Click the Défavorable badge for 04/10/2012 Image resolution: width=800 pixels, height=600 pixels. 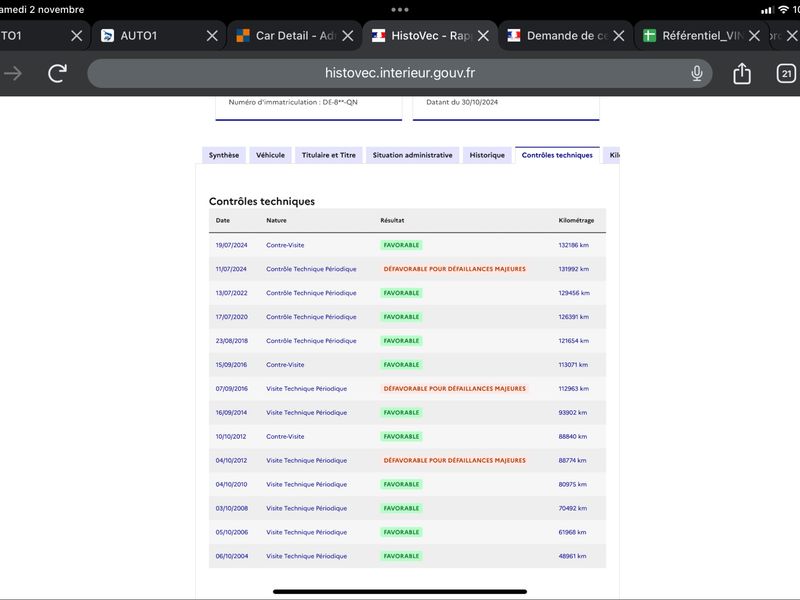click(455, 460)
